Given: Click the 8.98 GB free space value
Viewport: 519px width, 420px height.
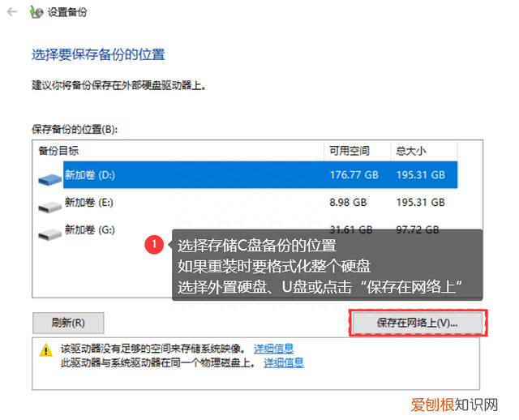Looking at the screenshot, I should (348, 202).
